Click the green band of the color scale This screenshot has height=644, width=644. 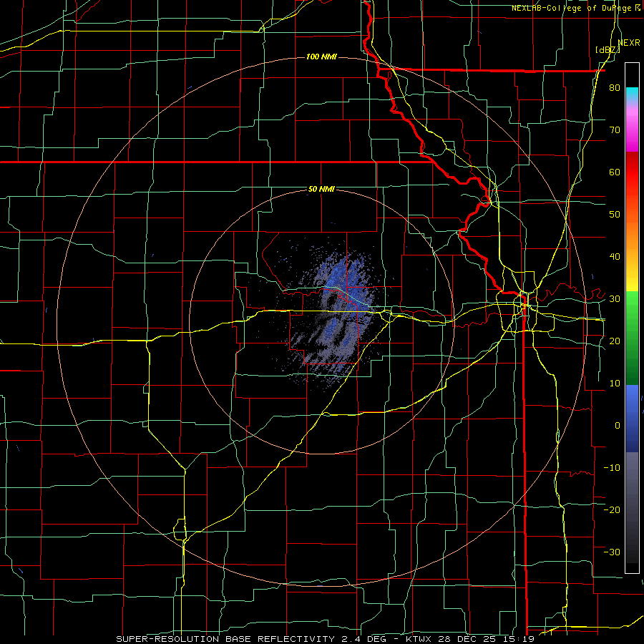point(632,338)
